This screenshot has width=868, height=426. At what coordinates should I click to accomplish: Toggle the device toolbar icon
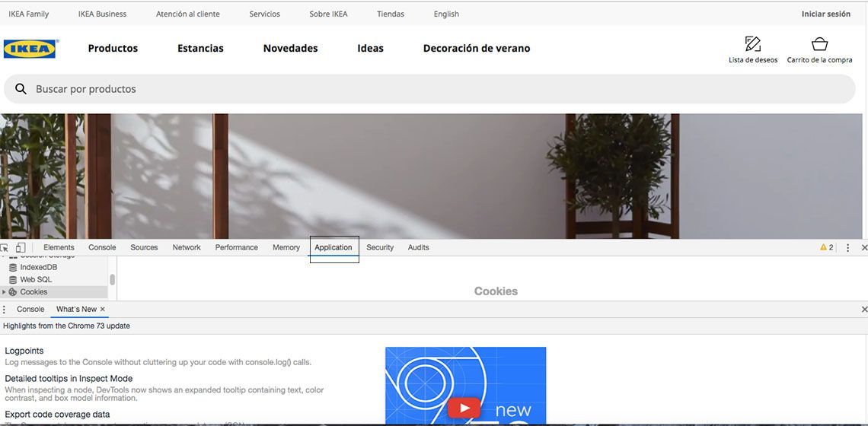[21, 247]
